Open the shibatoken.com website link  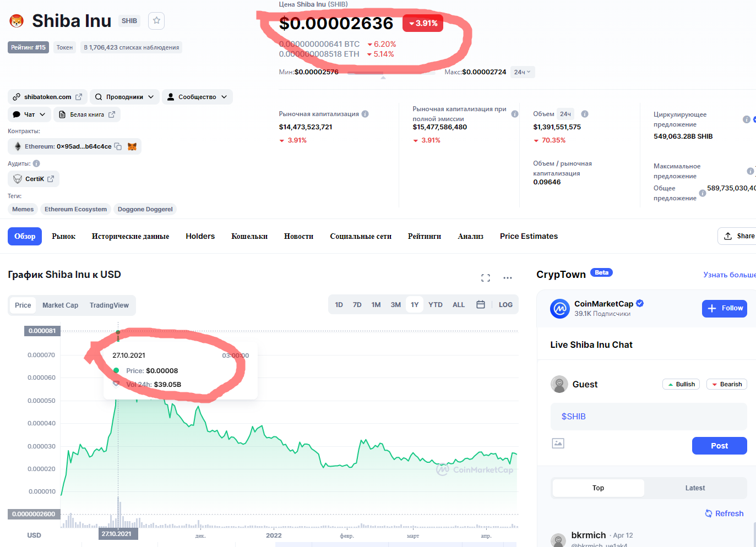47,97
